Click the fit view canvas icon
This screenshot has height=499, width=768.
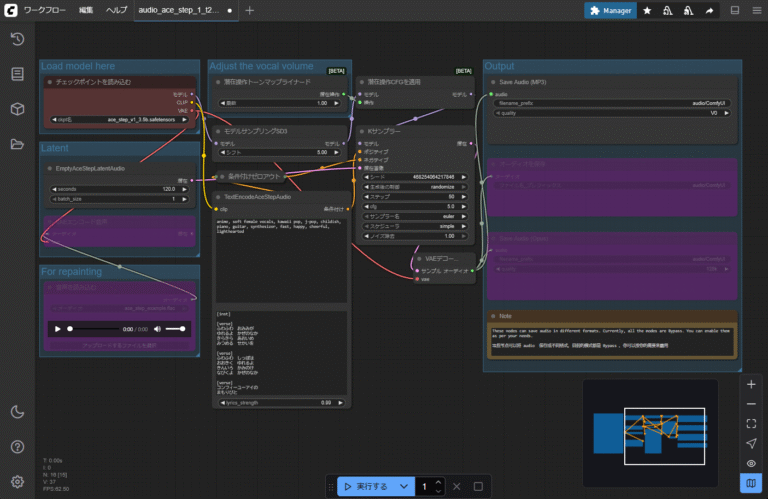point(751,423)
